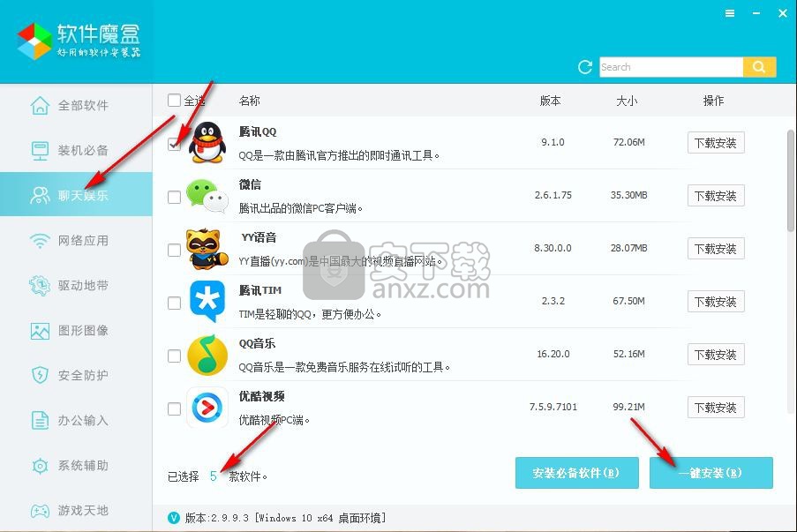Click the 版本 column header

pos(551,101)
